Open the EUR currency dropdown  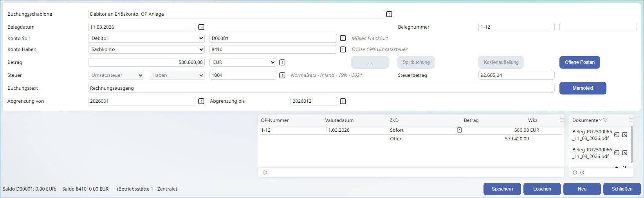pos(243,62)
